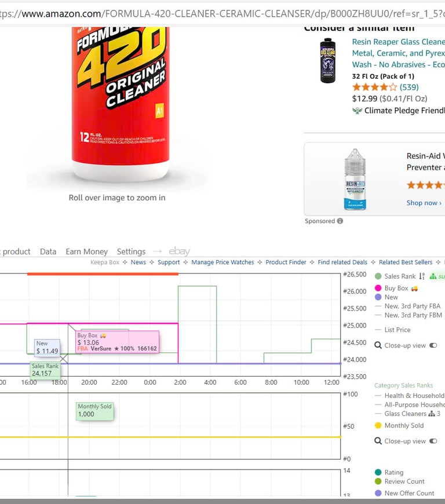Toggle the price chart Close-up view switch
Viewport: 445px width, 504px height.
click(433, 345)
